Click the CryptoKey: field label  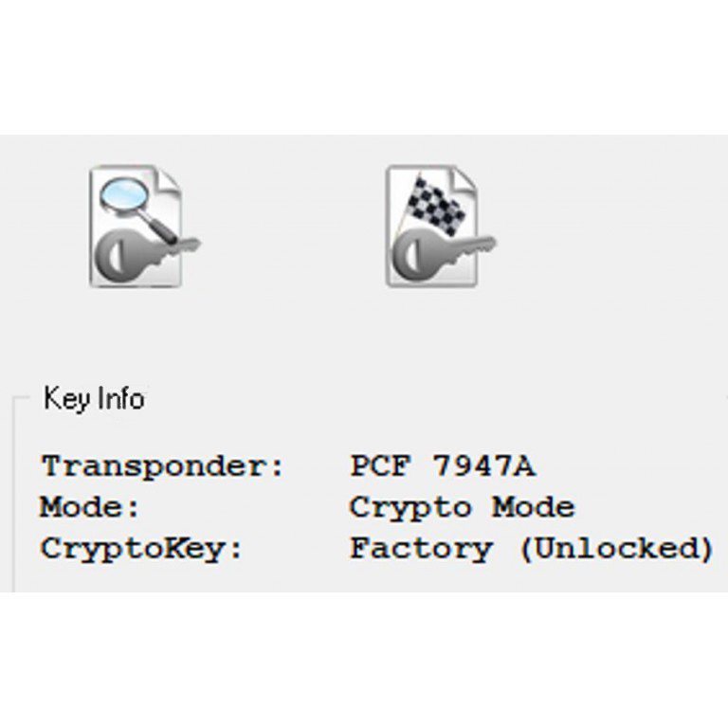[x=141, y=549]
